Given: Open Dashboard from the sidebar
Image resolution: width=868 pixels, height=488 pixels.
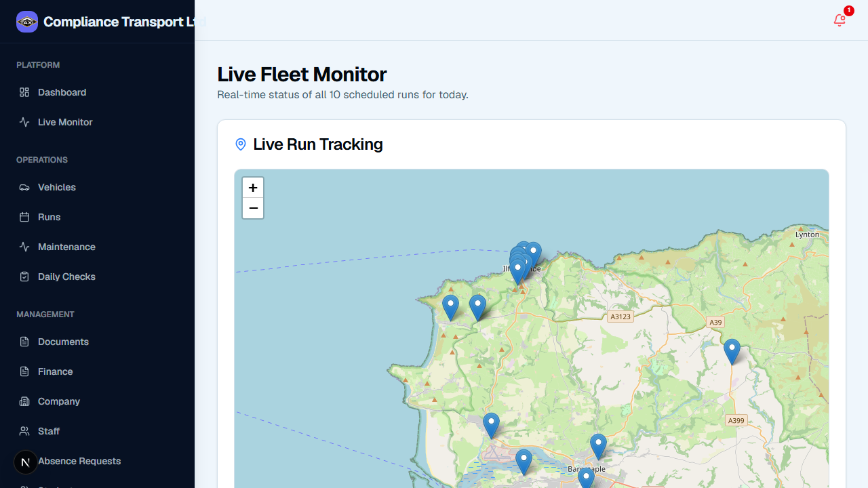Looking at the screenshot, I should [x=97, y=92].
